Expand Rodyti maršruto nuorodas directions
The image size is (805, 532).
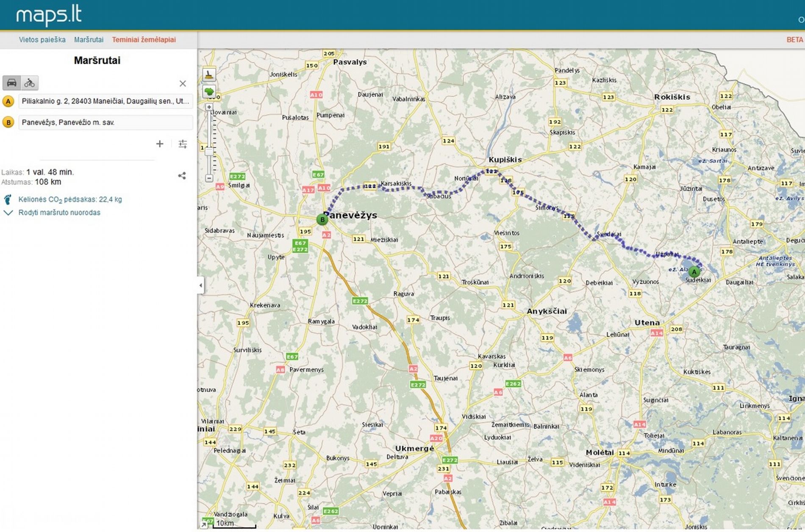(x=59, y=213)
